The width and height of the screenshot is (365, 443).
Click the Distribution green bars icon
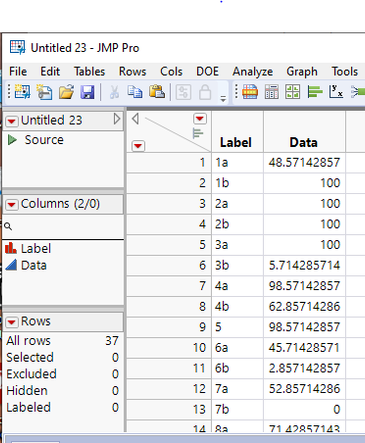click(315, 92)
